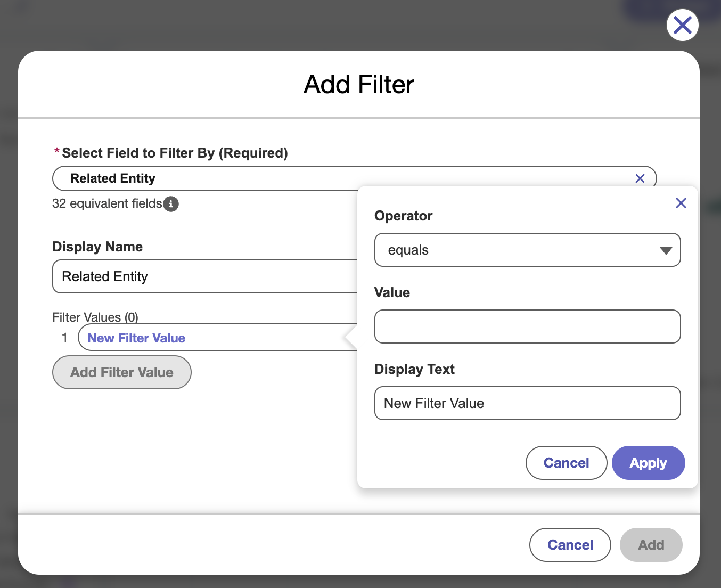Focus the empty Value input field
Viewport: 721px width, 588px height.
coord(527,326)
